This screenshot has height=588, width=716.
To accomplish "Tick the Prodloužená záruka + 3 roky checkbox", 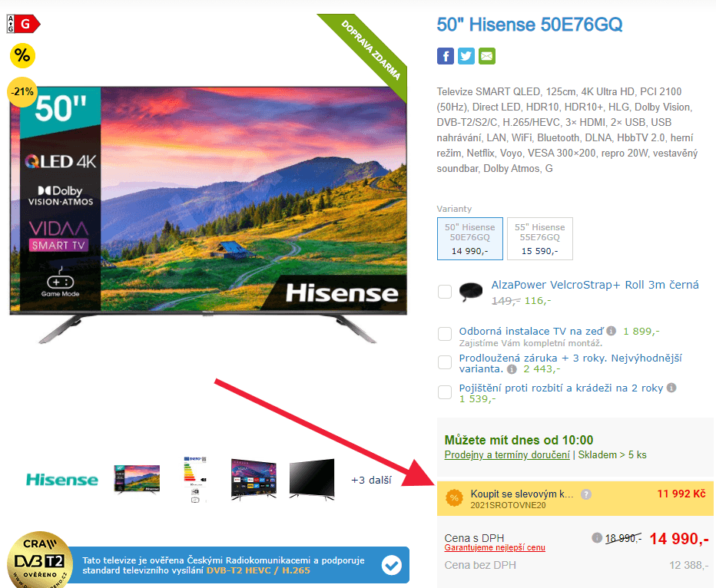I will pos(445,362).
